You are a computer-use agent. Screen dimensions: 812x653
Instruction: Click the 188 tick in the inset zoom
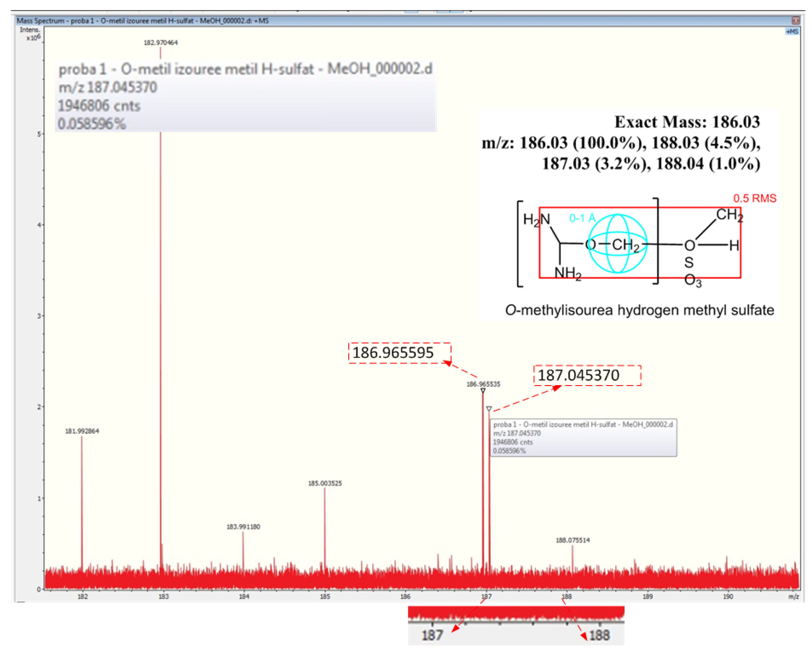click(599, 635)
